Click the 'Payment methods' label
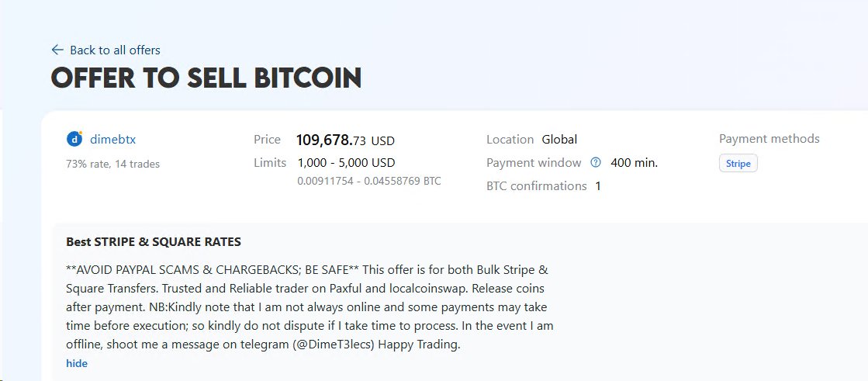Viewport: 868px width, 381px height. pos(769,139)
